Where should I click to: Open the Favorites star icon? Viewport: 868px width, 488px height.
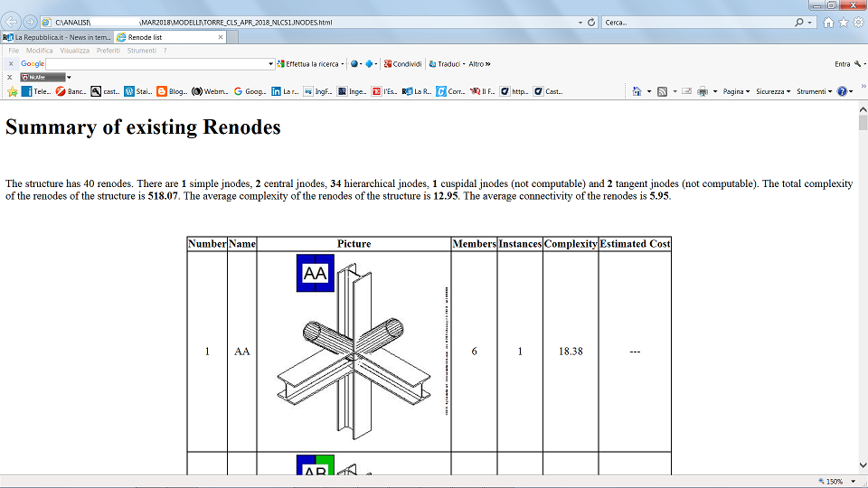pos(844,22)
